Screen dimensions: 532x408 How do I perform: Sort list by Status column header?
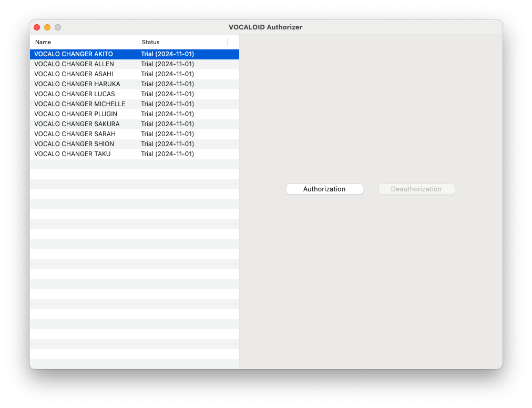[183, 43]
